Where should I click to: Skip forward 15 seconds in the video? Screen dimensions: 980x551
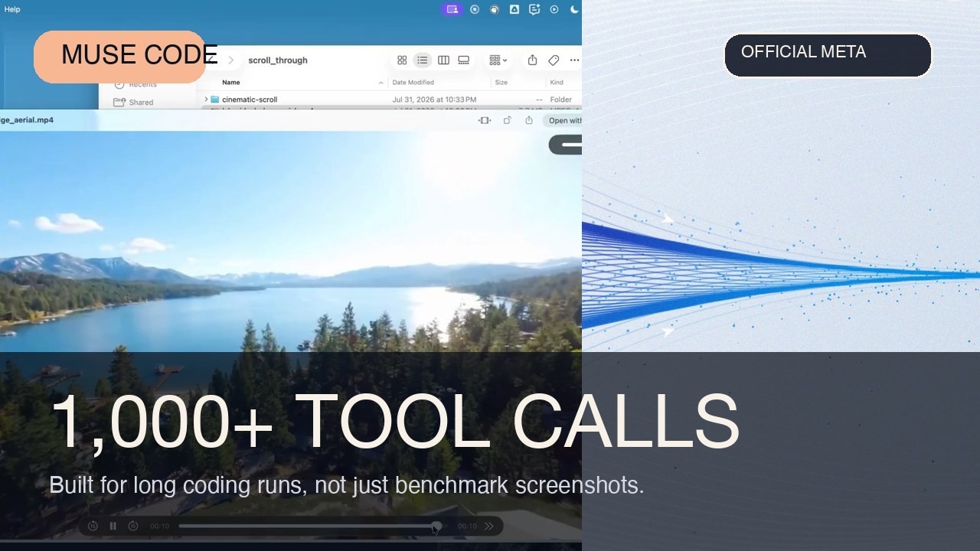tap(133, 526)
